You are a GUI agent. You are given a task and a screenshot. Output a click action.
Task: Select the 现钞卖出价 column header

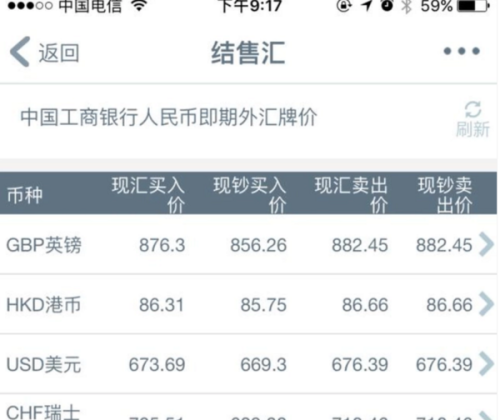(445, 195)
